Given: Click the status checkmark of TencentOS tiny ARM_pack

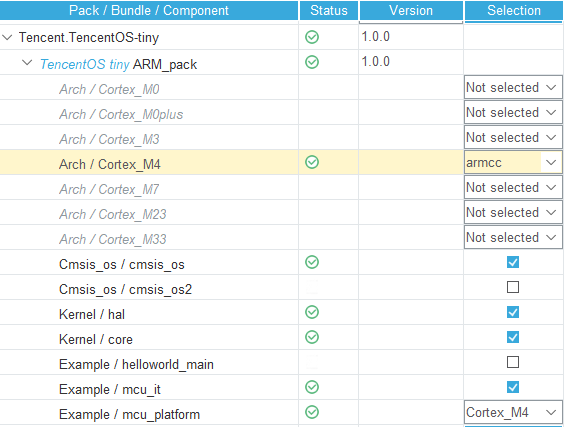Looking at the screenshot, I should tap(312, 62).
